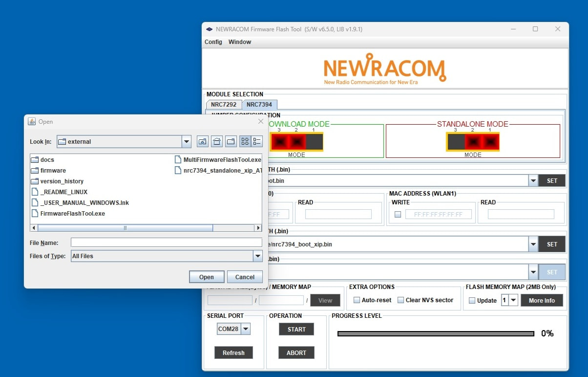Image resolution: width=588 pixels, height=377 pixels.
Task: Expand the Look In directory dropdown
Action: tap(186, 142)
